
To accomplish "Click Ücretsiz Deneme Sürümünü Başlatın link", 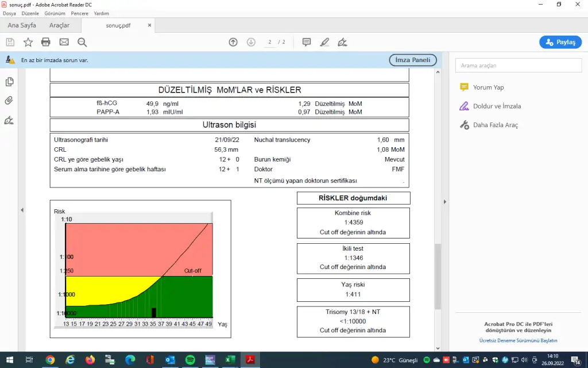I will tap(518, 340).
